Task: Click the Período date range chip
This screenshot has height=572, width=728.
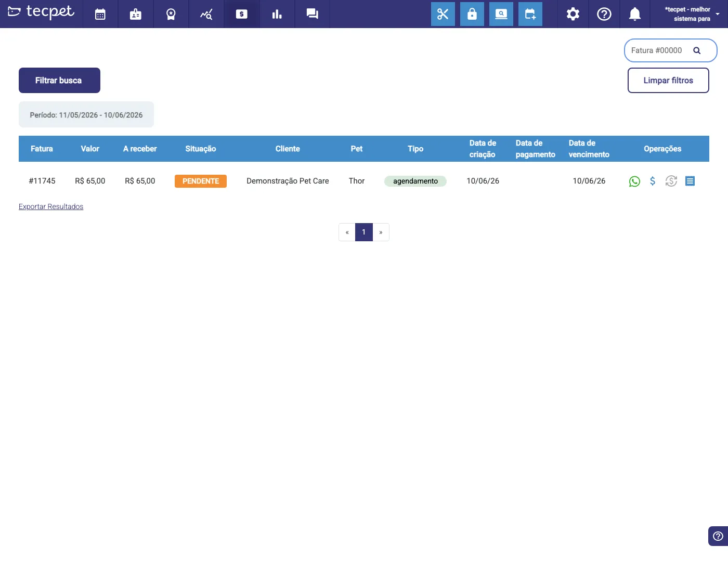Action: coord(86,114)
